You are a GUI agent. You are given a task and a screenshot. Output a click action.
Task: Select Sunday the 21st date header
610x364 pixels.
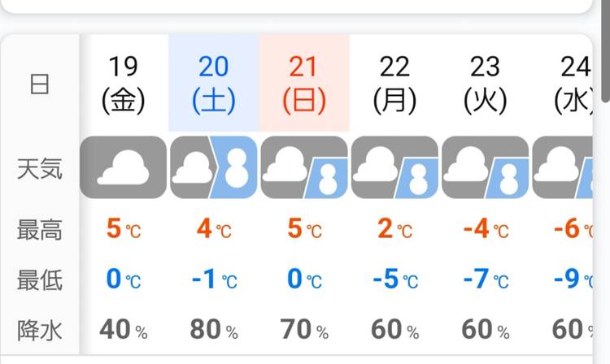tap(304, 84)
